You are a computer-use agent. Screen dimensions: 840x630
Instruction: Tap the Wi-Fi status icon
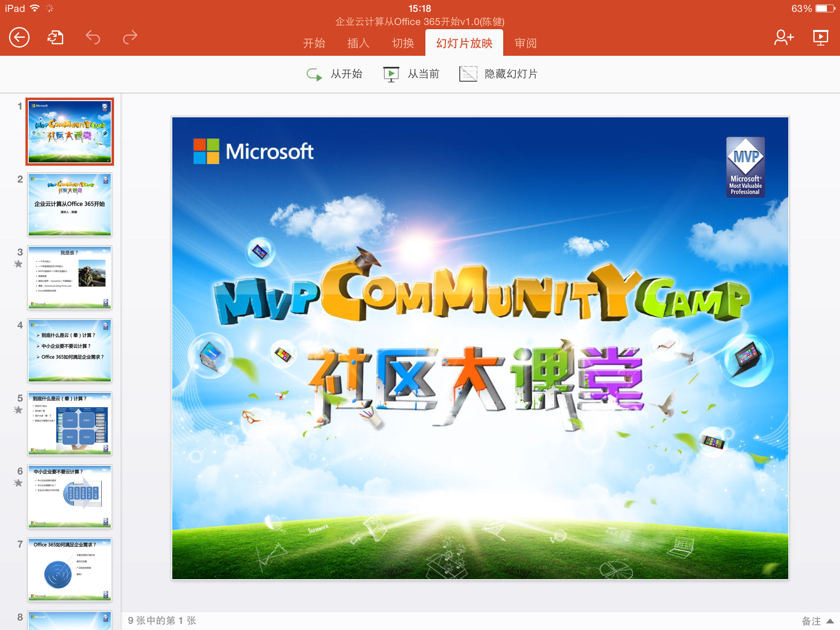tap(35, 8)
